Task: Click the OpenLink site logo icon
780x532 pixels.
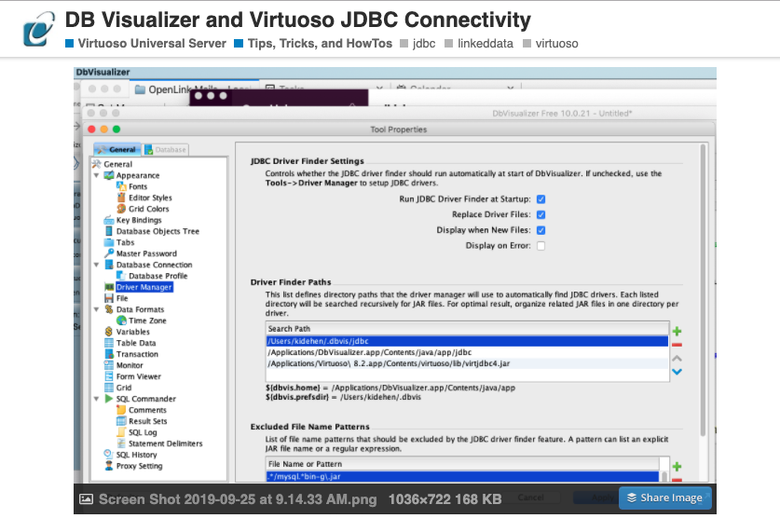Action: coord(39,29)
